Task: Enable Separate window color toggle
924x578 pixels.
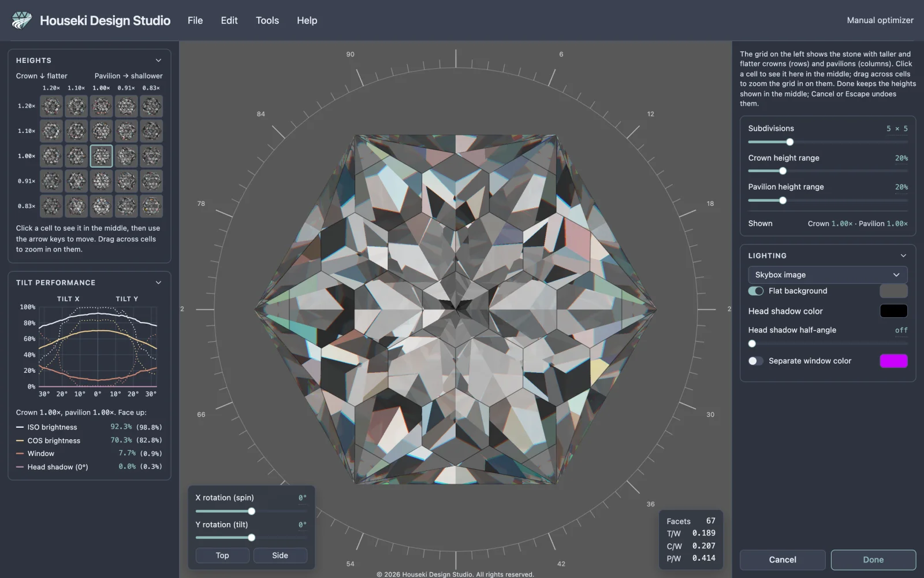Action: [755, 361]
